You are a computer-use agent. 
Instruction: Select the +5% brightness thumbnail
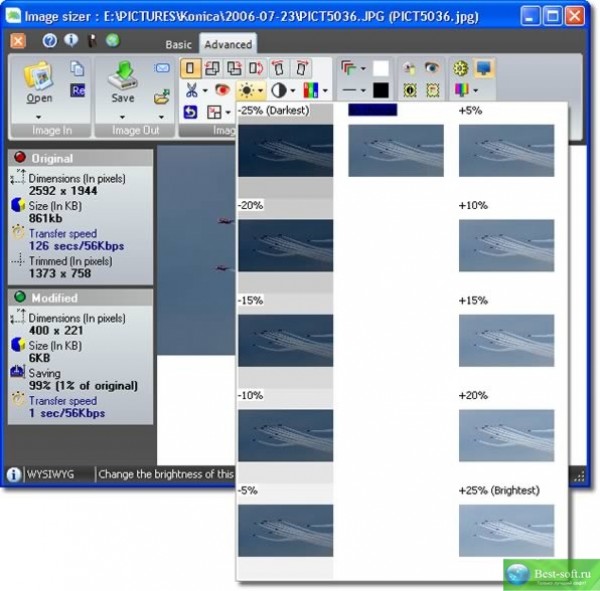[506, 150]
